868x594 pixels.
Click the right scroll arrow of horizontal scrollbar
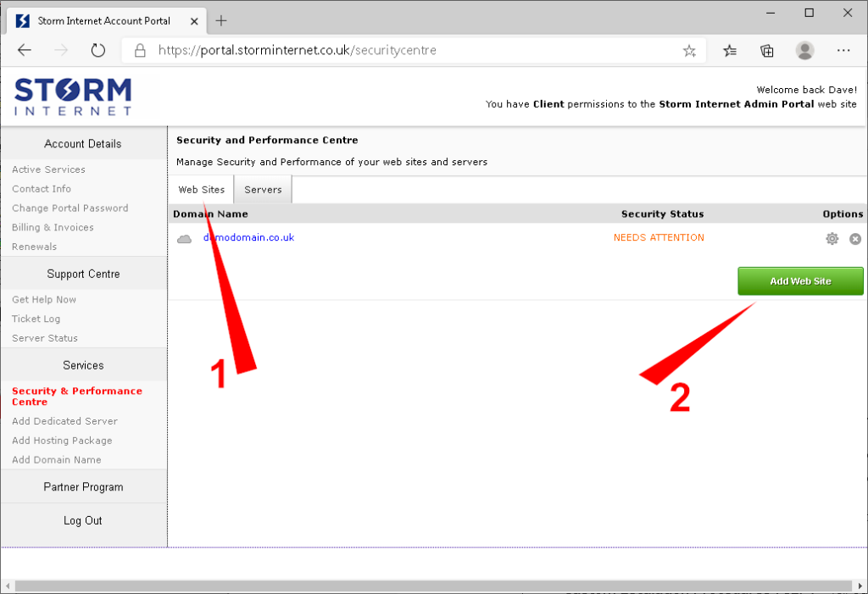(x=860, y=586)
